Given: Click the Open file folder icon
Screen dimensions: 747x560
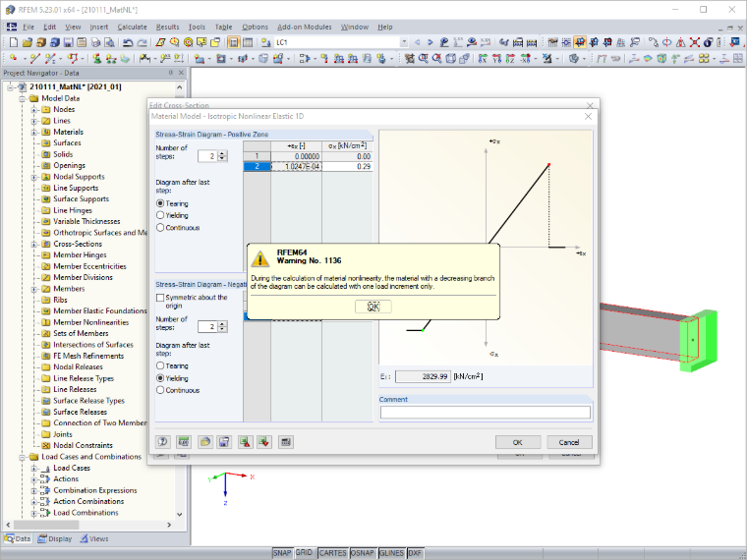Looking at the screenshot, I should [28, 42].
